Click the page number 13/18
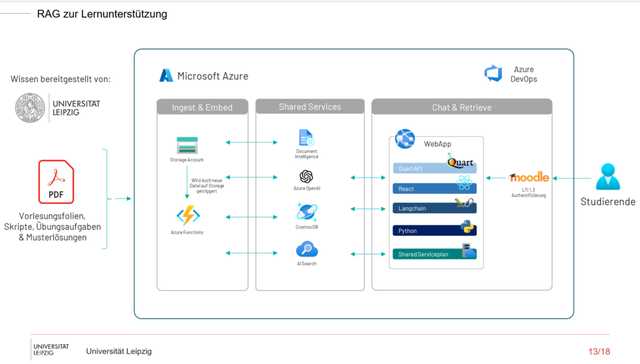640x364 pixels. pyautogui.click(x=599, y=352)
